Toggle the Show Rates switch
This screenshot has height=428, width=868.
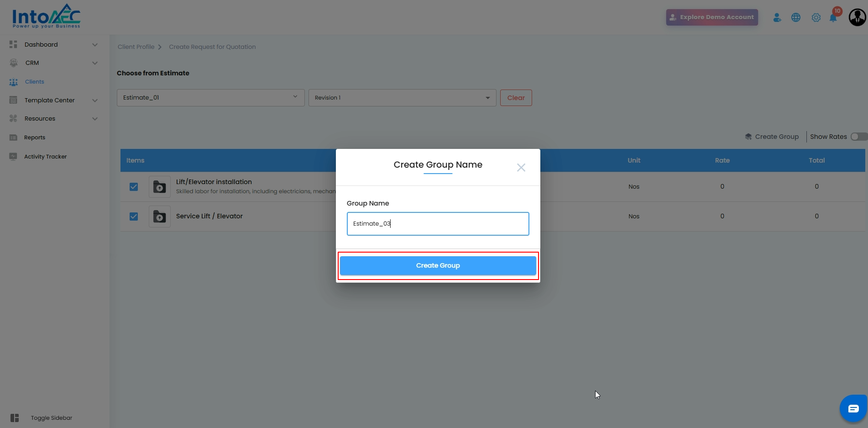pyautogui.click(x=858, y=137)
